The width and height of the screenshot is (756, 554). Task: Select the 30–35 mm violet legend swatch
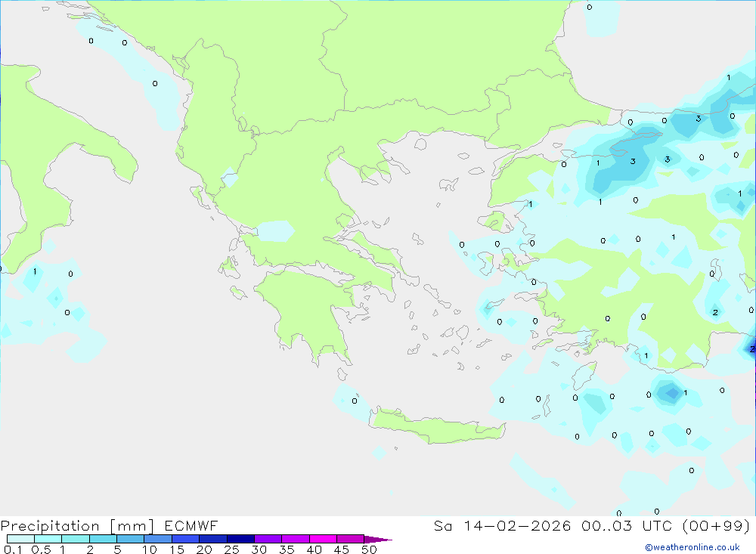[x=268, y=539]
